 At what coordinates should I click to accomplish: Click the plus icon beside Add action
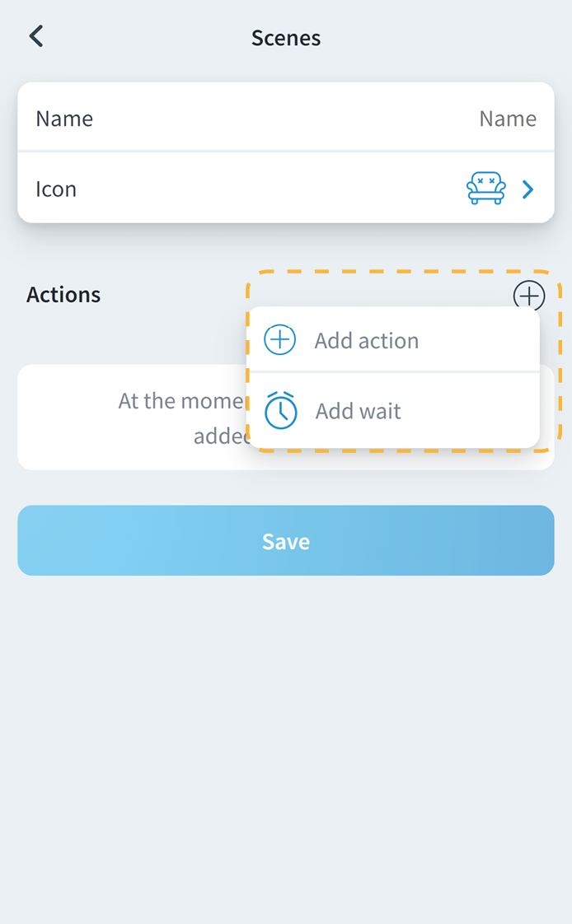pos(279,340)
